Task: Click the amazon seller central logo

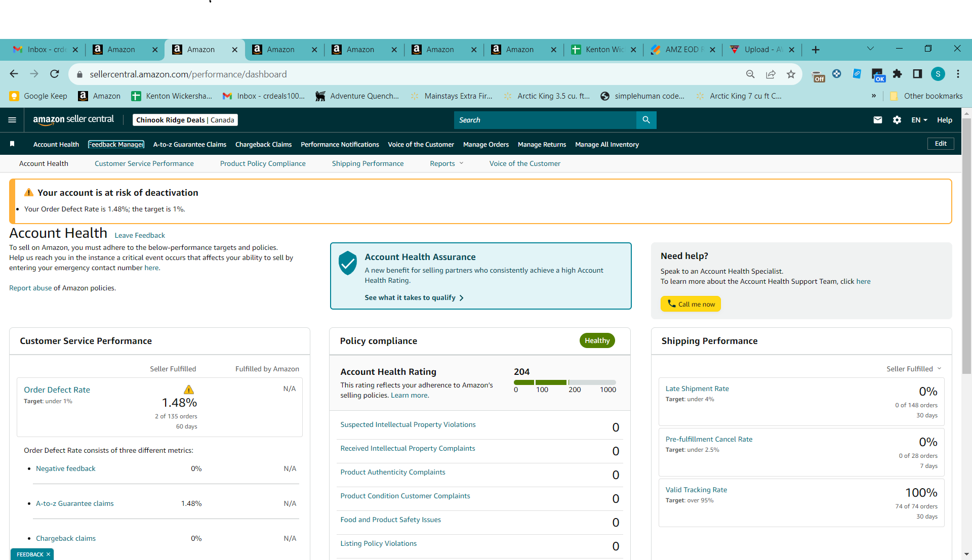Action: (73, 120)
